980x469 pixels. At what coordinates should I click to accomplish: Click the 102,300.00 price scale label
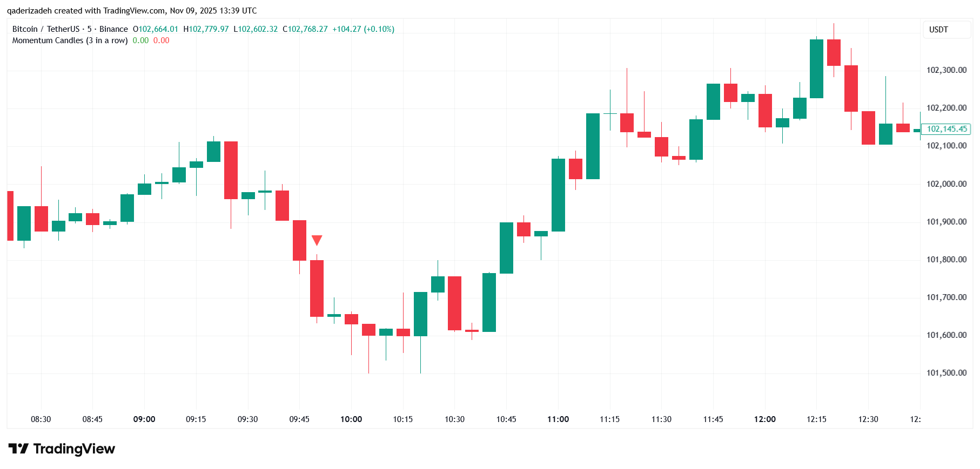(947, 70)
